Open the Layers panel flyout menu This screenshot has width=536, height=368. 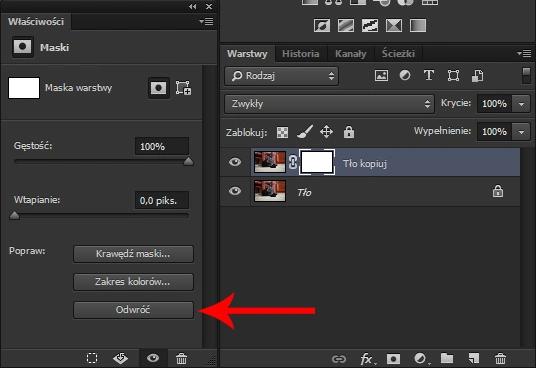coord(524,53)
